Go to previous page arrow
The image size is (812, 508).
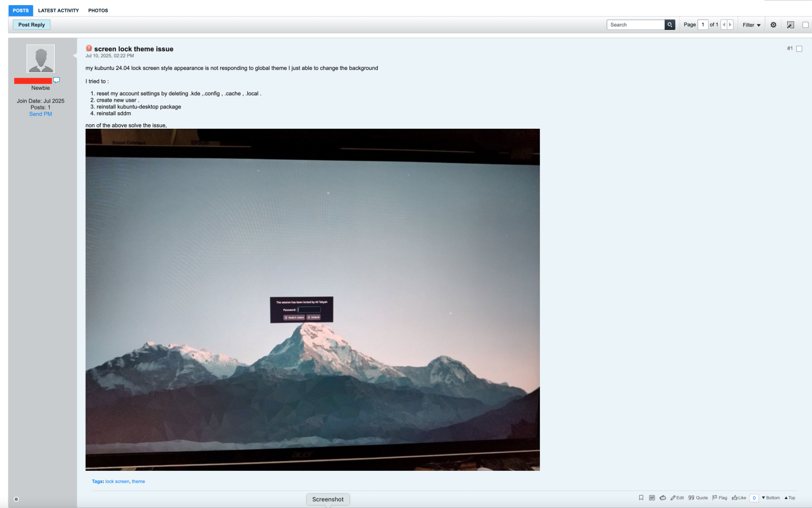point(724,25)
